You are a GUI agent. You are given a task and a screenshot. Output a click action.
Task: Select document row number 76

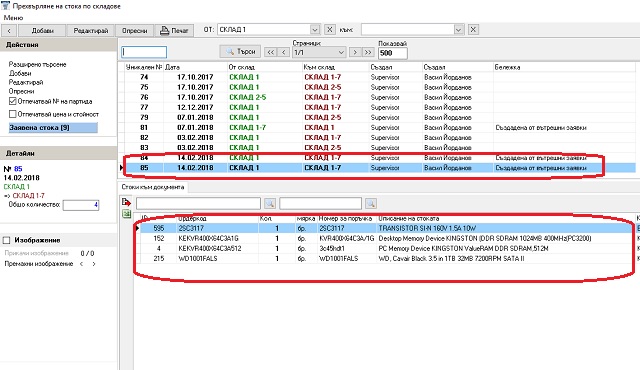380,97
